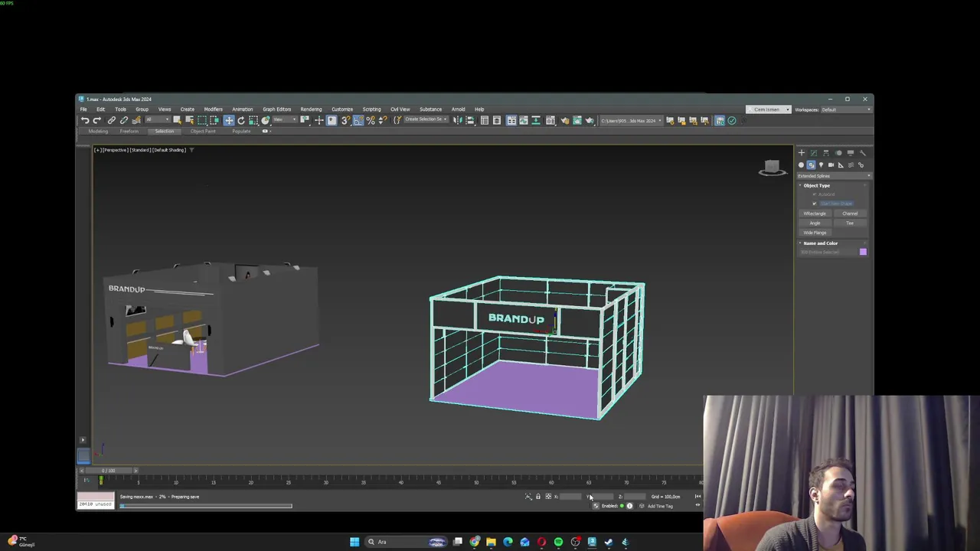Click the Align tool icon
980x551 pixels.
[469, 120]
